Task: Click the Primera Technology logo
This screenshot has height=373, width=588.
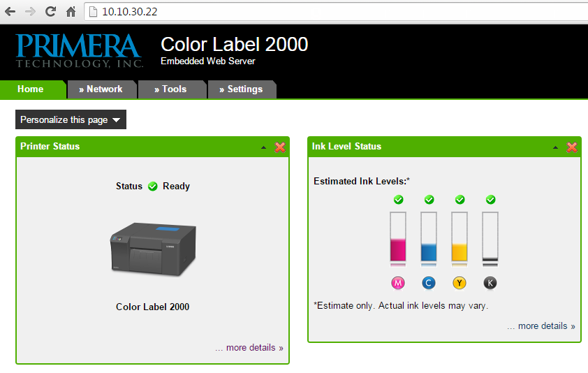Action: pyautogui.click(x=79, y=51)
